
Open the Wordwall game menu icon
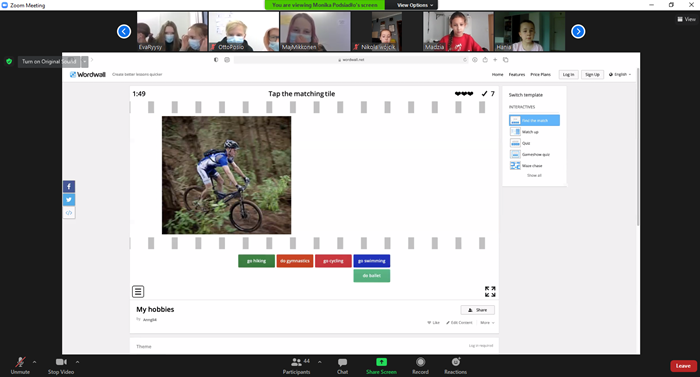[138, 291]
